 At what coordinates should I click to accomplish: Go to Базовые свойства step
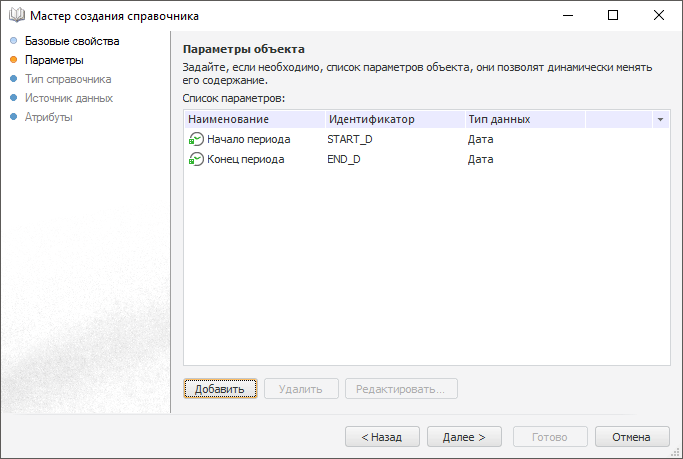point(71,41)
